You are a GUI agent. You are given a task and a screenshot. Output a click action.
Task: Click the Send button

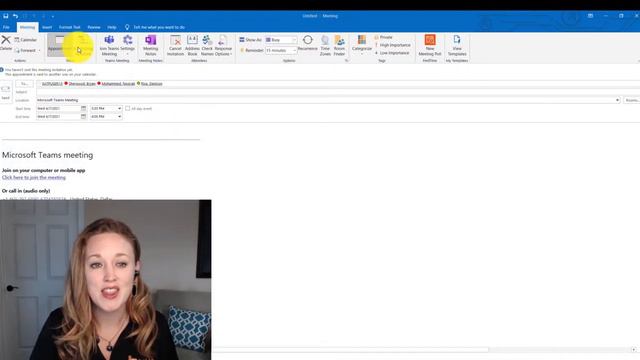click(6, 92)
